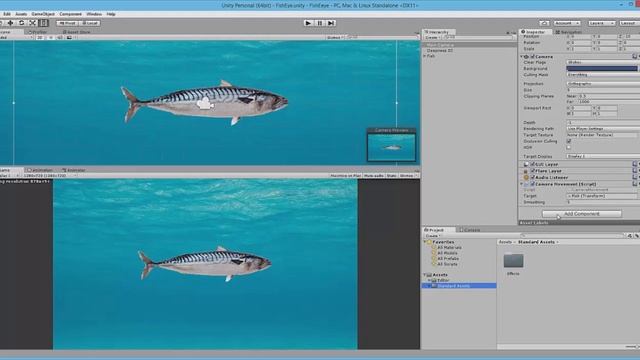The height and width of the screenshot is (360, 640).
Task: Click the Hierarchy search field
Action: (x=478, y=38)
